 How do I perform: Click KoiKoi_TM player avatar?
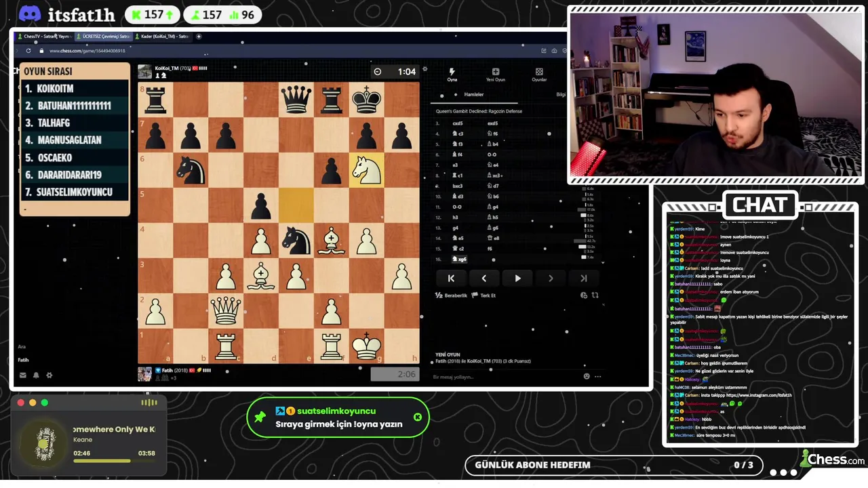(144, 72)
